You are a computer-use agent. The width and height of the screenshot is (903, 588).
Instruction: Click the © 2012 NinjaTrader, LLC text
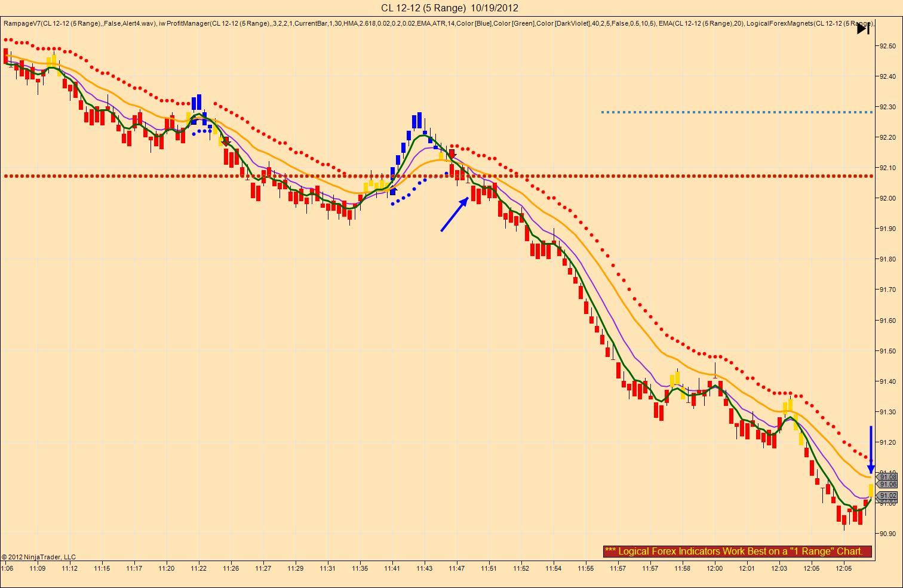pos(39,557)
